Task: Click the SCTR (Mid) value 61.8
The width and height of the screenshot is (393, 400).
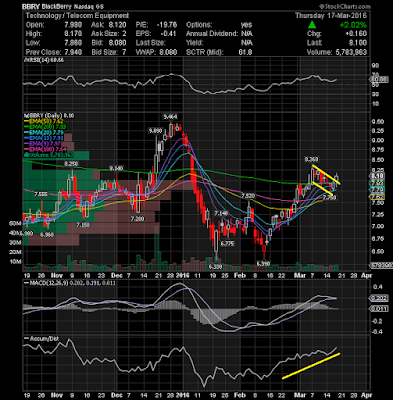Action: 245,52
